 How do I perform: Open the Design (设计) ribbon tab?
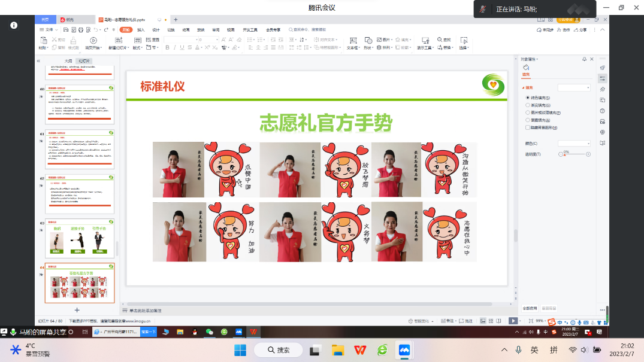[156, 29]
